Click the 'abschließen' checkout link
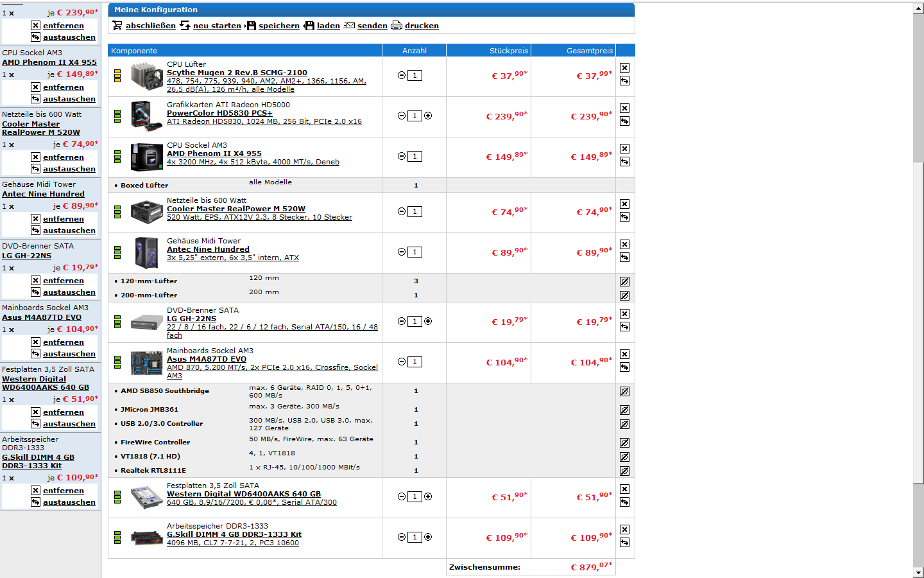This screenshot has width=924, height=578. click(x=151, y=26)
